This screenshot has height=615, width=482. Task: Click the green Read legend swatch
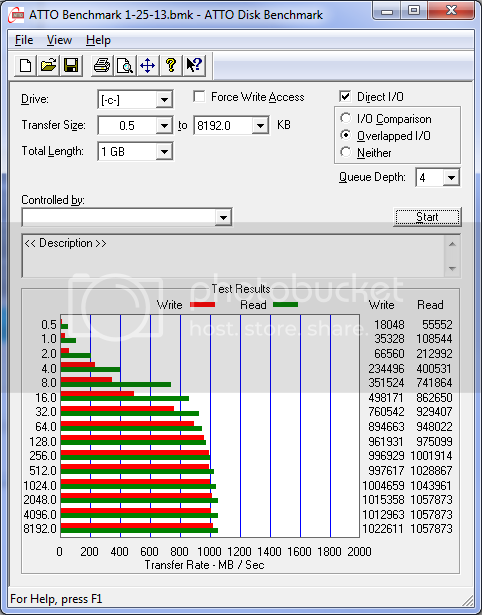(285, 304)
